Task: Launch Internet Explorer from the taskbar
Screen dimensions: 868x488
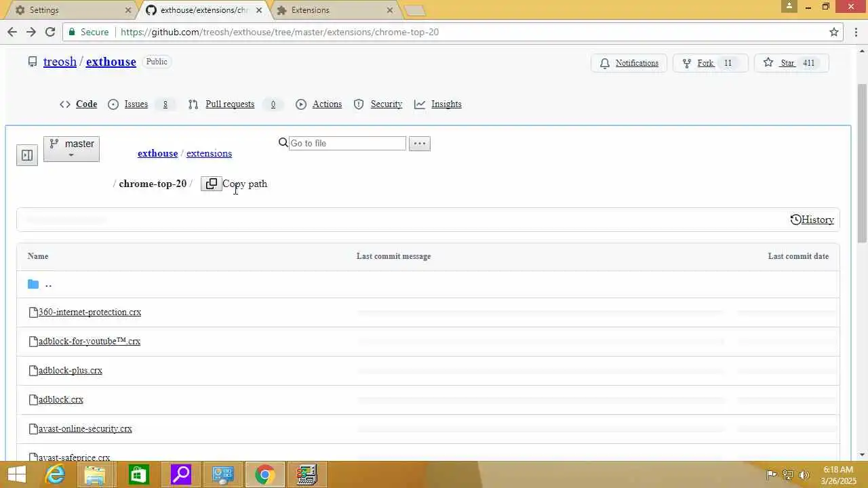Action: [x=54, y=474]
